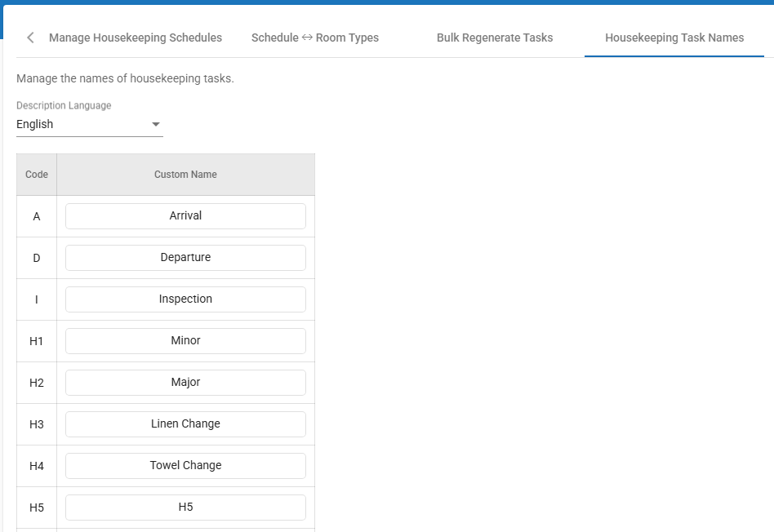This screenshot has width=774, height=532.
Task: Select the Minor task name input
Action: 185,341
